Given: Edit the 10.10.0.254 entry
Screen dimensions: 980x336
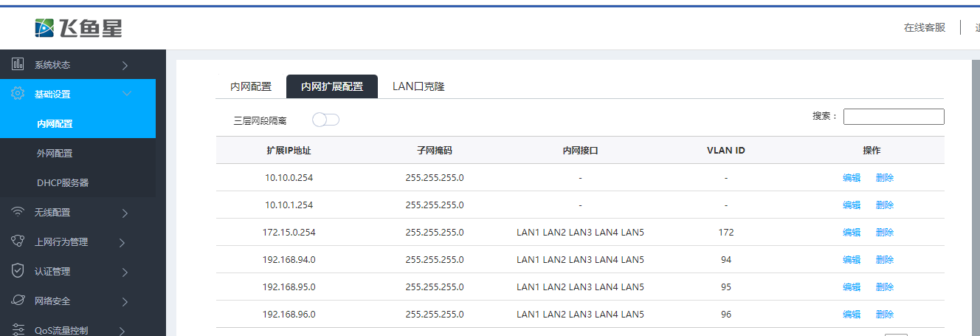Looking at the screenshot, I should [852, 177].
